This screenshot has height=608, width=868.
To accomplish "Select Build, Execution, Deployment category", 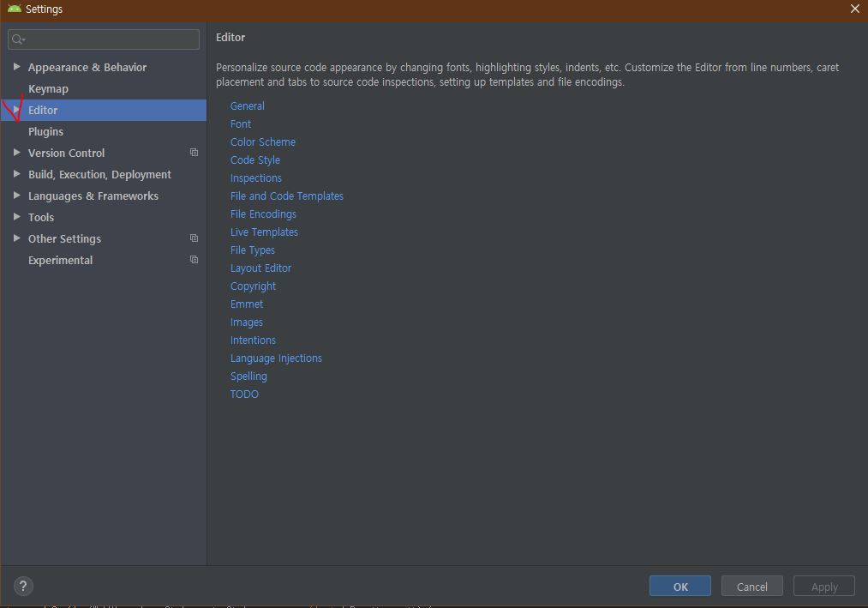I will point(99,175).
